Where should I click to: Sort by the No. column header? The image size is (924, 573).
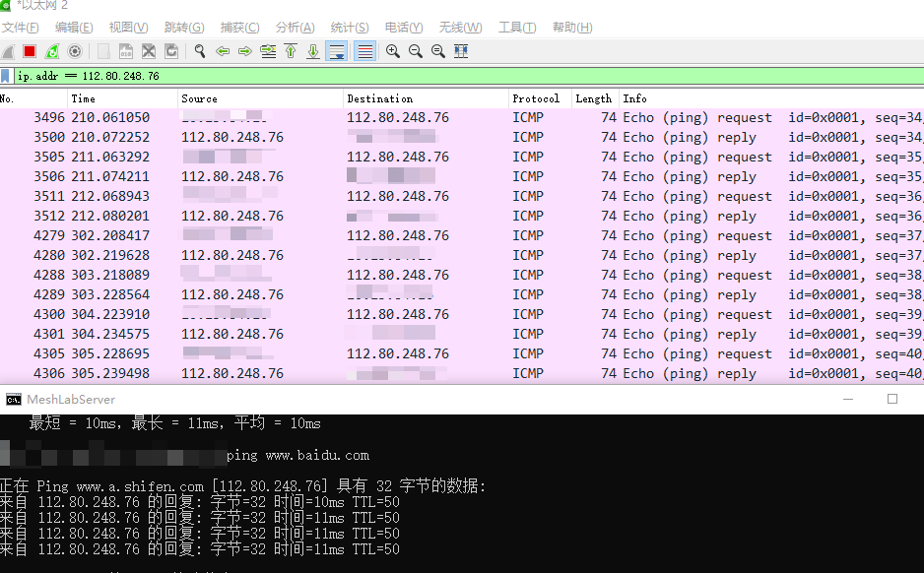coord(33,98)
